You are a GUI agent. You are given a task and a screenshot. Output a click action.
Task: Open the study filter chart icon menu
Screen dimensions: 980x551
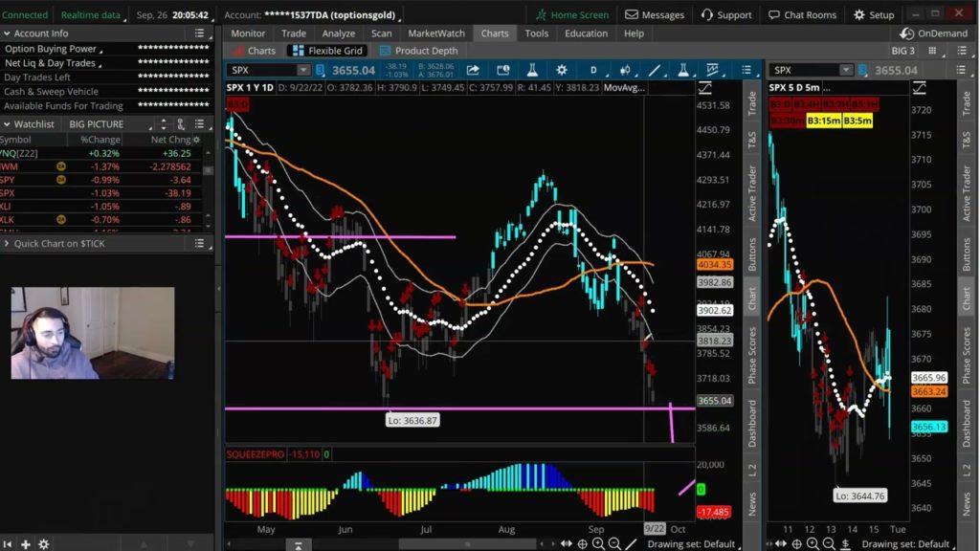[x=712, y=70]
